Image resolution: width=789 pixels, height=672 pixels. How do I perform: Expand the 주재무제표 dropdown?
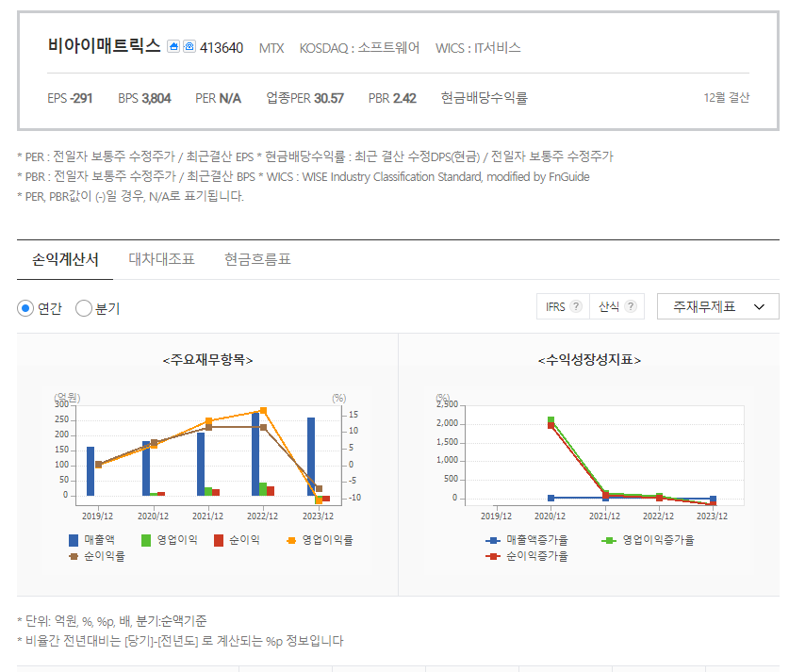pyautogui.click(x=718, y=306)
